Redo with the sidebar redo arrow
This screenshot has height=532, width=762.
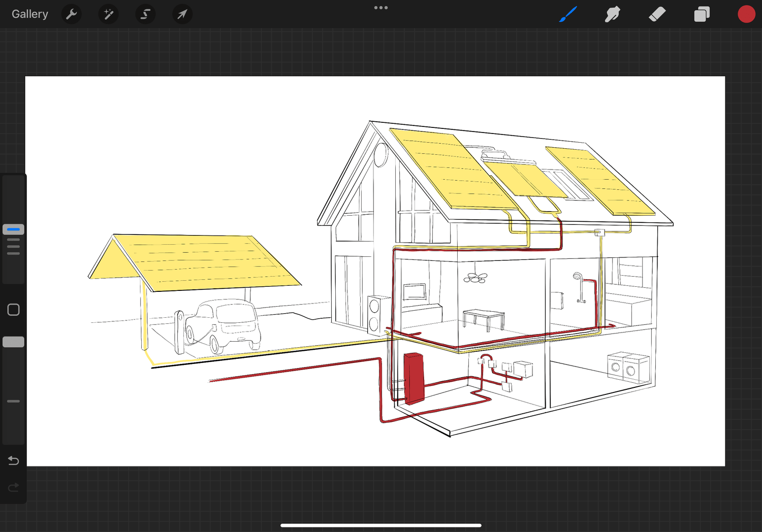(x=13, y=488)
